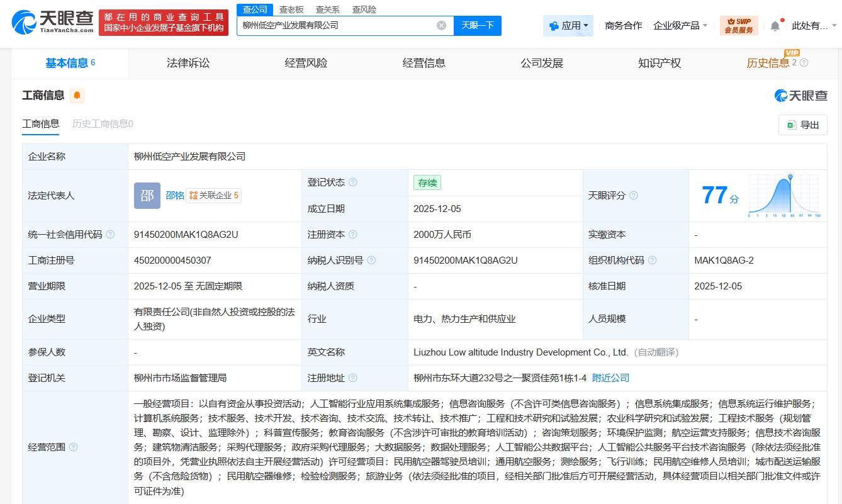Viewport: 842px width, 504px height.
Task: Click the help icon next to 登记状态
Action: 353,182
